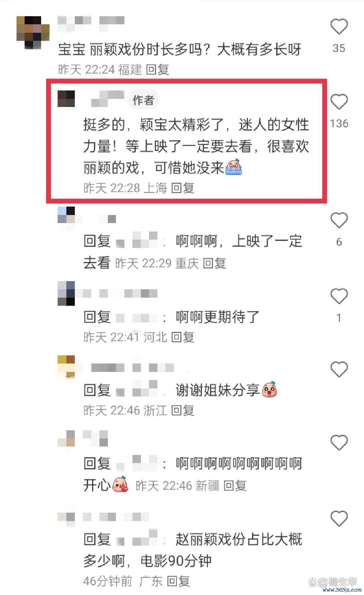The height and width of the screenshot is (595, 364).
Task: Tap 回复 next to 重庆 timestamp
Action: 214,263
